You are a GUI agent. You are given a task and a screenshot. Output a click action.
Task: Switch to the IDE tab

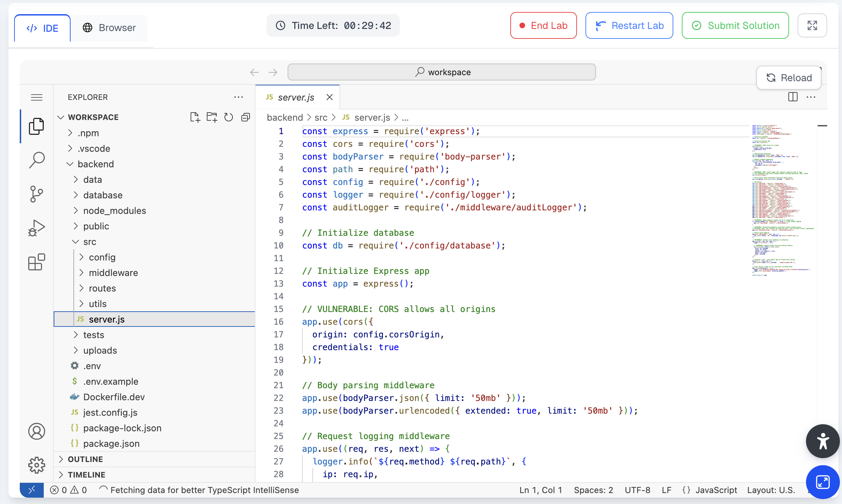(x=42, y=28)
